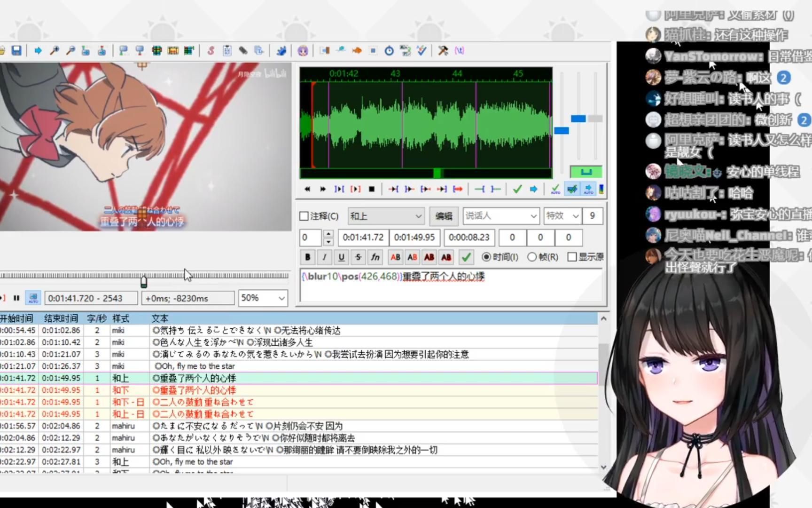Click the end time field 0:01:49.95
Viewport: 812px width, 508px height.
pyautogui.click(x=414, y=238)
